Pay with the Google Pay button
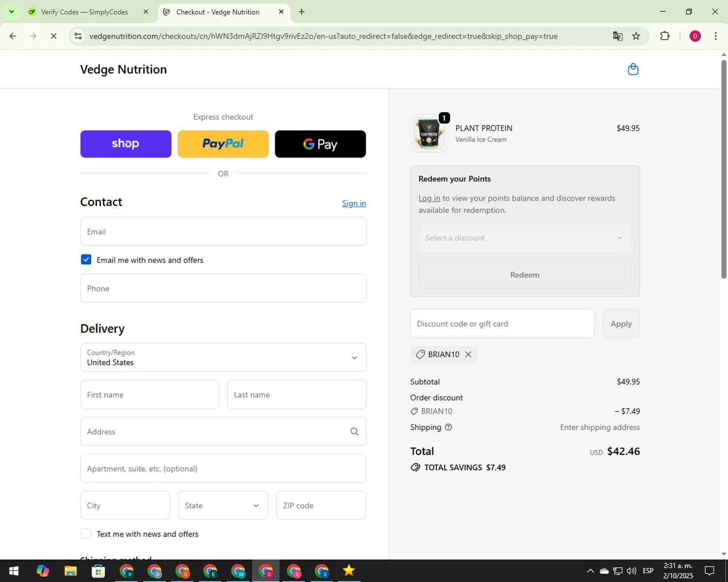The height and width of the screenshot is (582, 728). [x=320, y=144]
